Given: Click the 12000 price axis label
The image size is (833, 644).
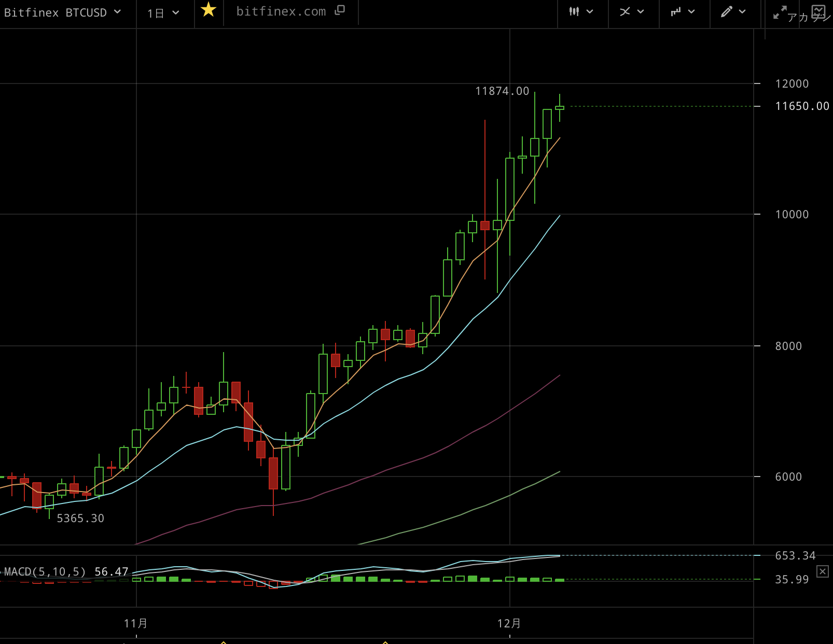Looking at the screenshot, I should tap(792, 83).
